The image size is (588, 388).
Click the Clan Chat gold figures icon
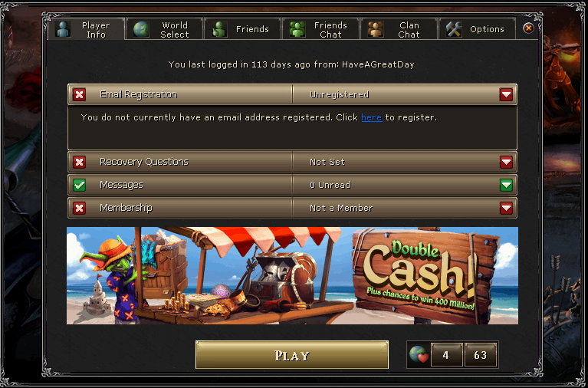coord(376,29)
